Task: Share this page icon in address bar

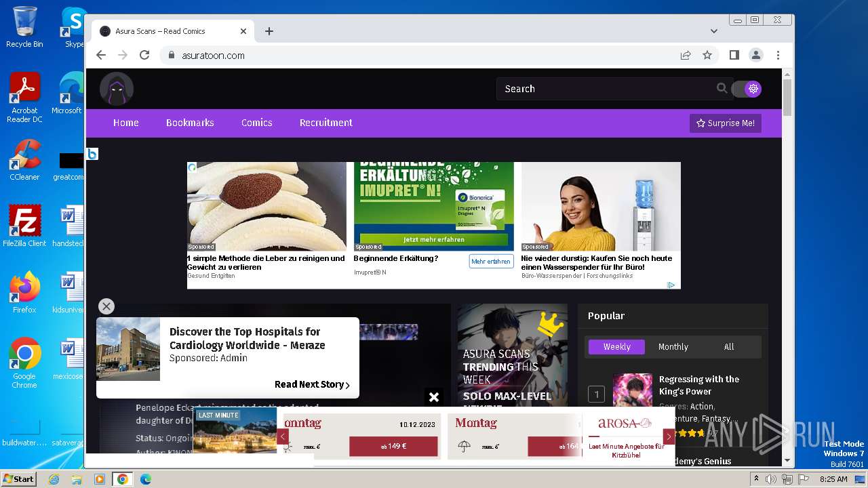Action: (686, 56)
